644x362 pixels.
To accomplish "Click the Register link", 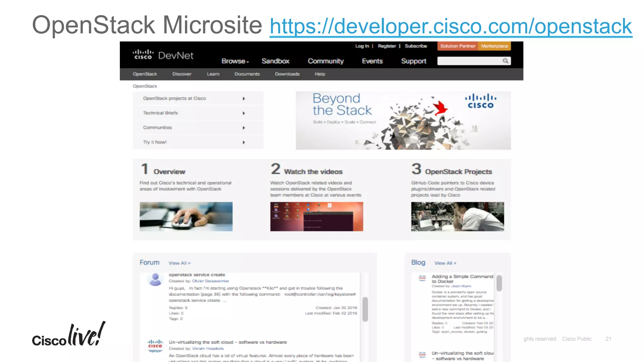I will (387, 46).
